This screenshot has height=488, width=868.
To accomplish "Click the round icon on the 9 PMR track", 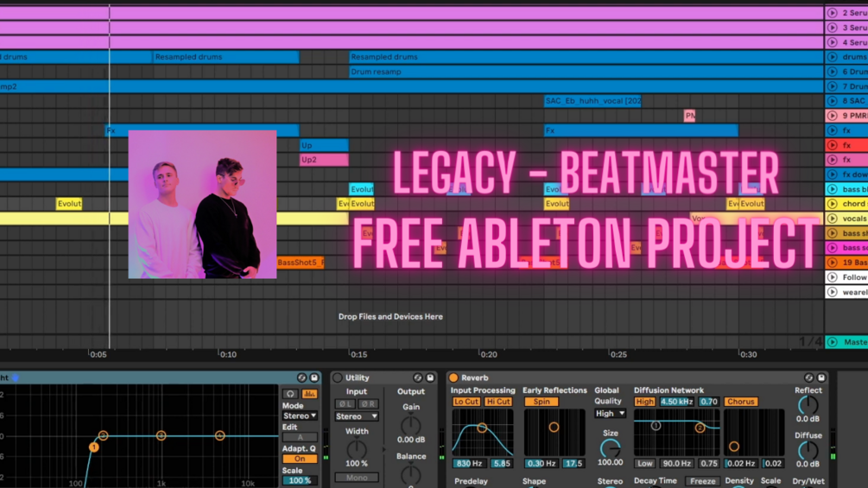I will [832, 116].
